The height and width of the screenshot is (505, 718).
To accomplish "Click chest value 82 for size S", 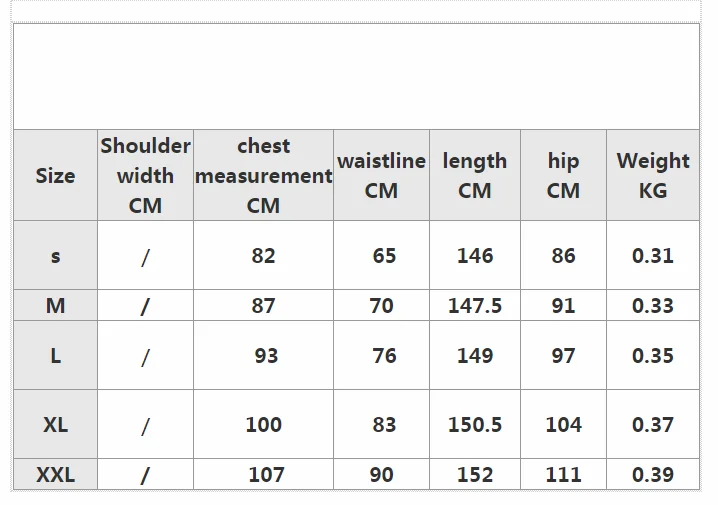I will click(x=263, y=255).
